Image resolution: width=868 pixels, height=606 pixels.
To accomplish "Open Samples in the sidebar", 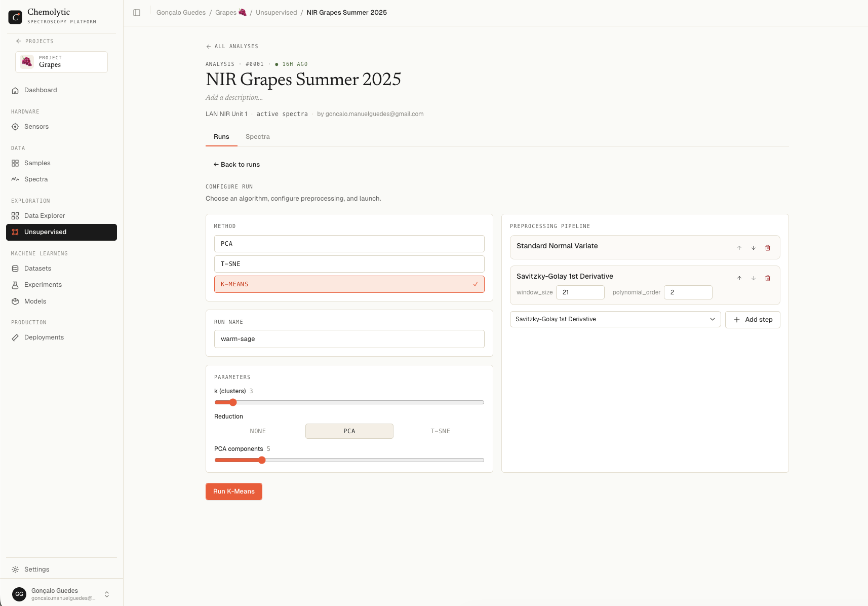I will click(x=61, y=163).
